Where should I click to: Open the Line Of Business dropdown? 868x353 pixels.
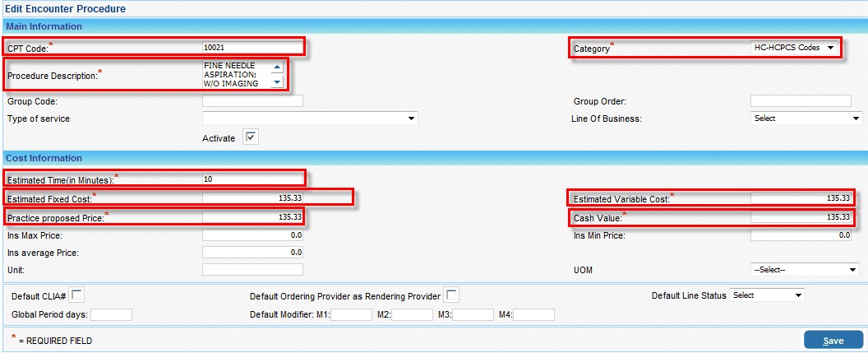tap(806, 118)
